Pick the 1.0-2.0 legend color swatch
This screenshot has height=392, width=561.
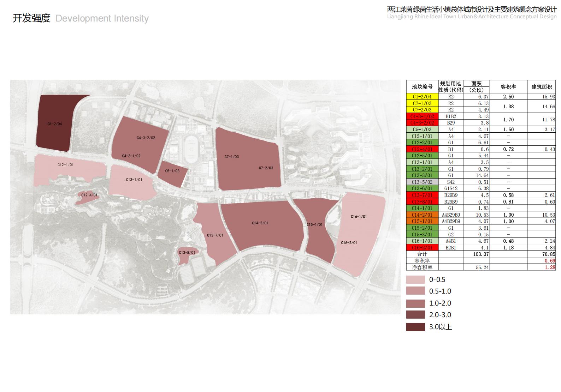pos(415,303)
